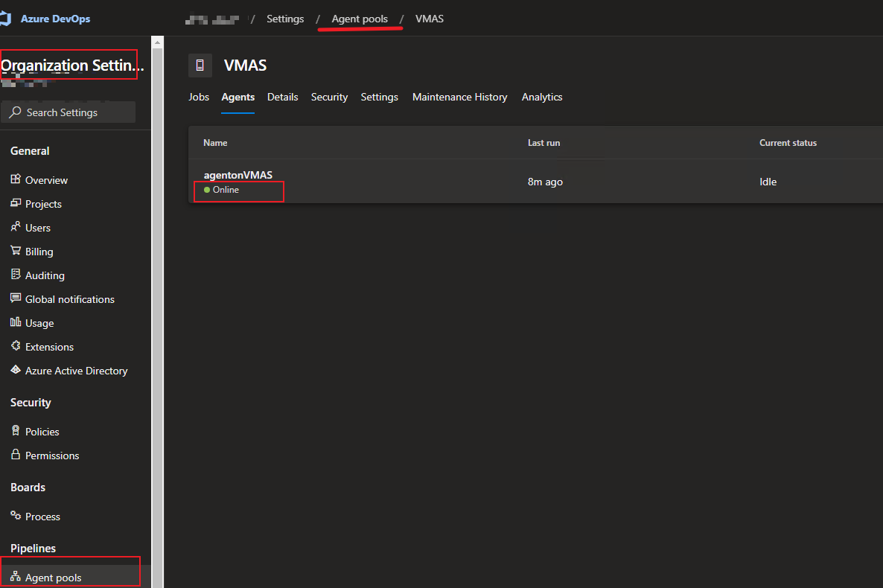Click the Organization Settings heading
The image size is (883, 588).
coord(72,65)
